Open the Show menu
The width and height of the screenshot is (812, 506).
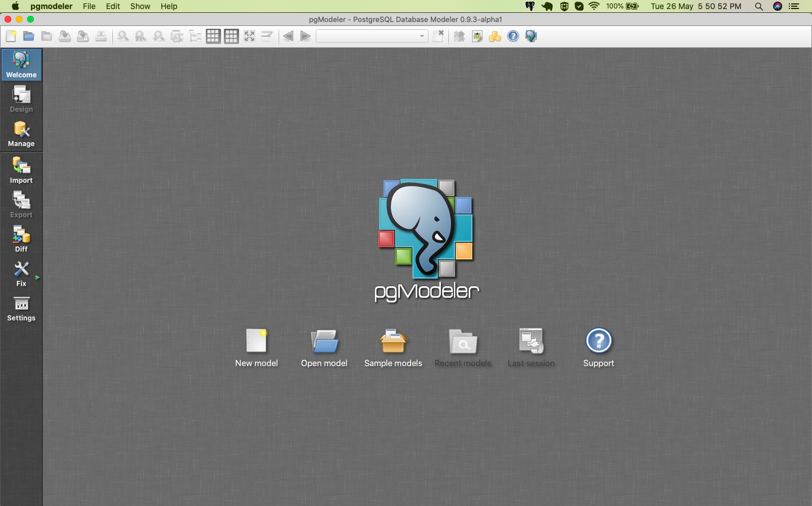click(x=140, y=6)
